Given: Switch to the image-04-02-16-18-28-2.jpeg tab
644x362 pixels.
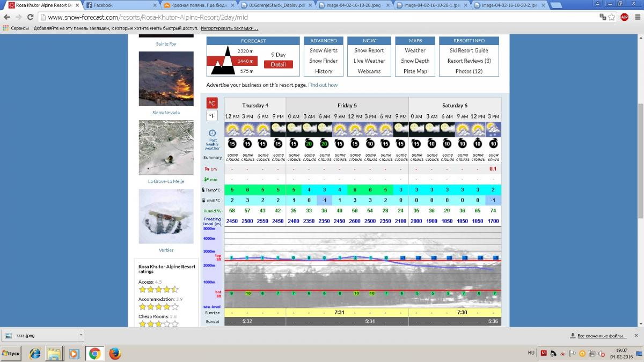Looking at the screenshot, I should (x=510, y=5).
